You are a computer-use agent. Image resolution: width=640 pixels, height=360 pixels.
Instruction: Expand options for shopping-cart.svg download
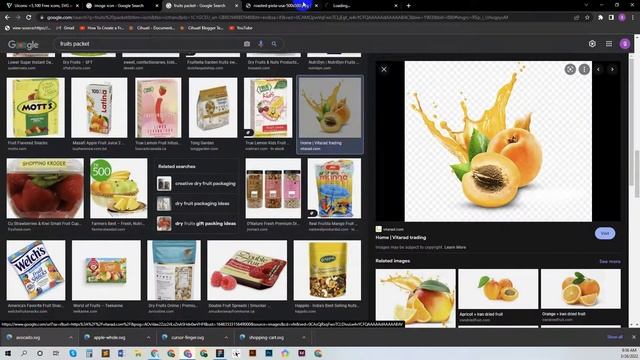click(304, 338)
